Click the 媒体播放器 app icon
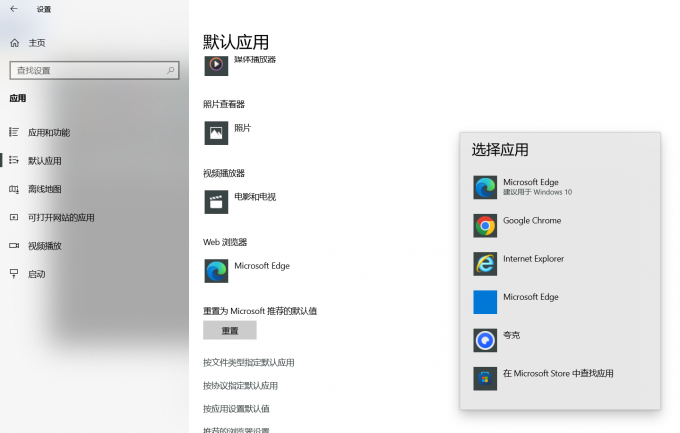The image size is (680, 433). click(216, 65)
